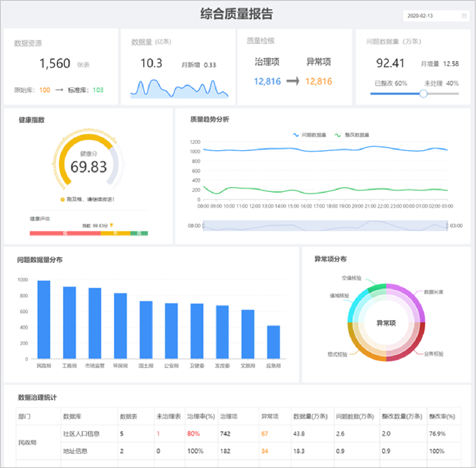Image resolution: width=476 pixels, height=468 pixels.
Task: Click the 应急局 bar in bar chart
Action: (x=273, y=342)
